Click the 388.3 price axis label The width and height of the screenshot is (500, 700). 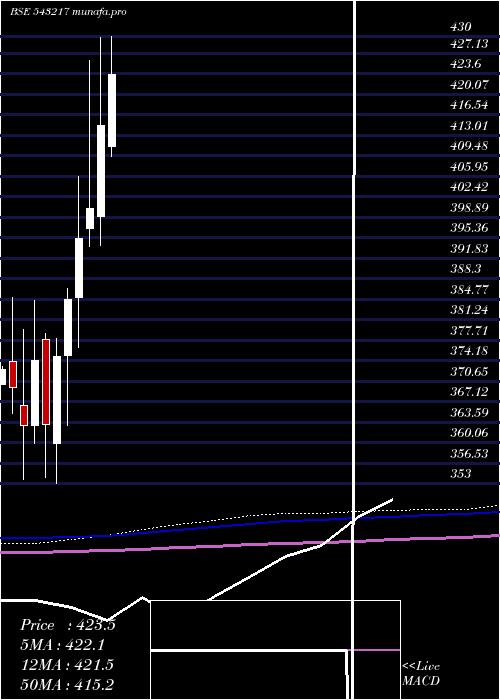pos(466,269)
